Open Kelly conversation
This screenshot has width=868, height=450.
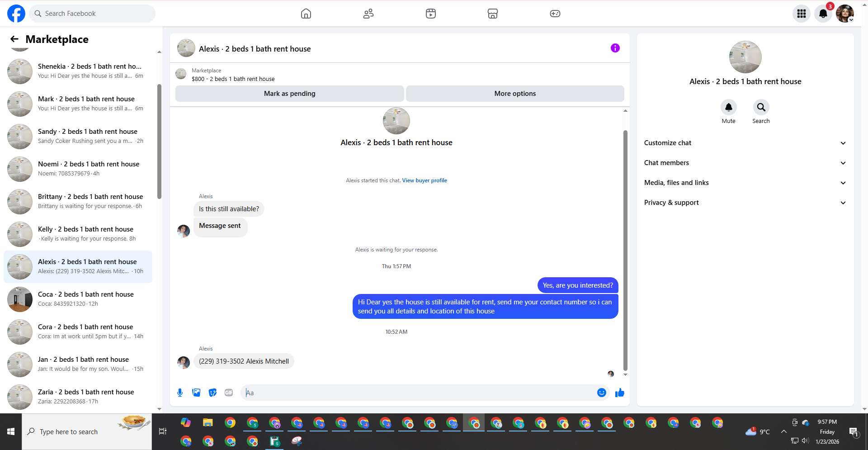[x=78, y=234]
